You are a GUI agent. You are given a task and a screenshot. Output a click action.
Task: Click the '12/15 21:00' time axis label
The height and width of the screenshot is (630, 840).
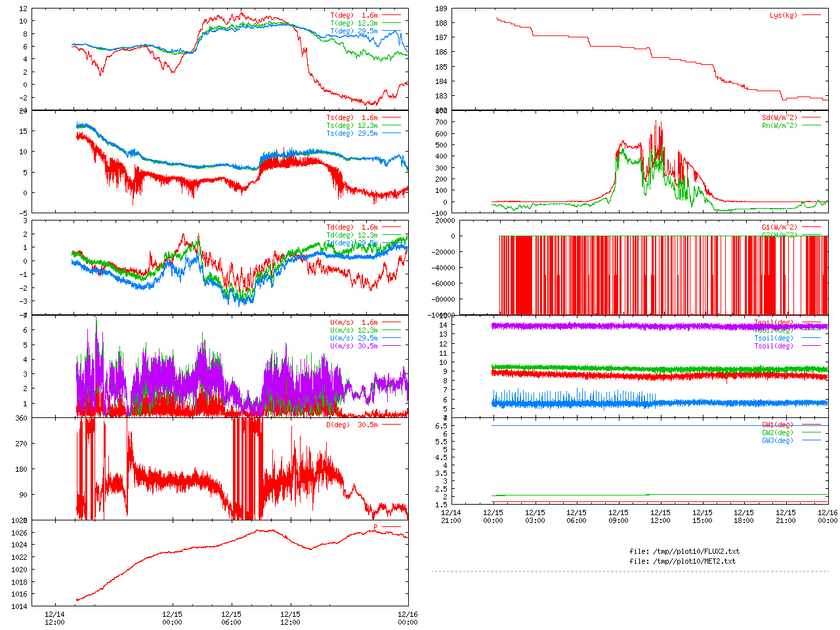tap(786, 516)
